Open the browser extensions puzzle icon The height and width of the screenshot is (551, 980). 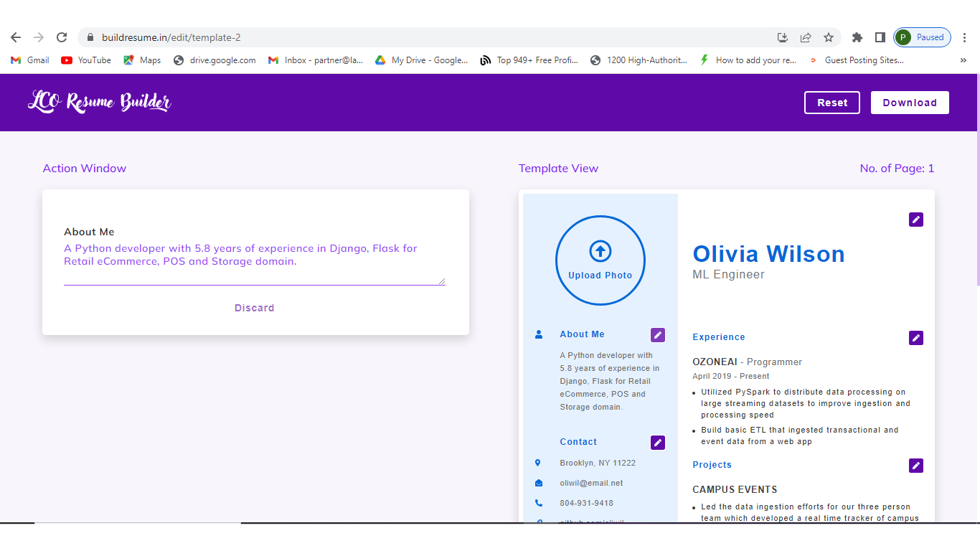coord(857,37)
